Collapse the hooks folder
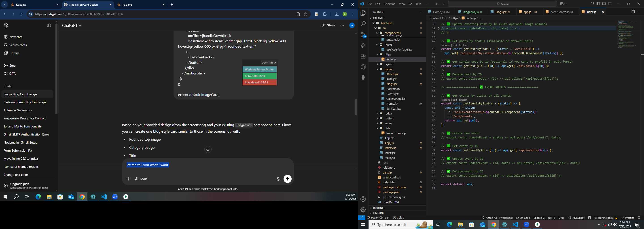The image size is (644, 229). [x=377, y=45]
